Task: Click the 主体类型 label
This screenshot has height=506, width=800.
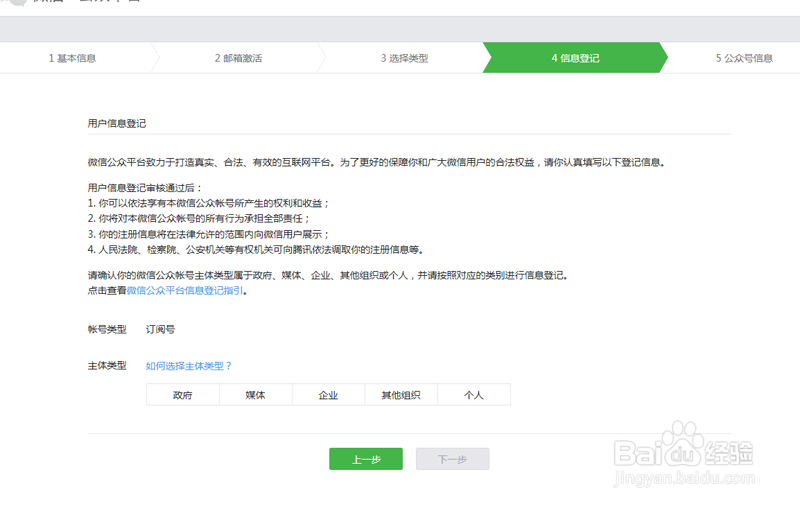Action: (107, 366)
